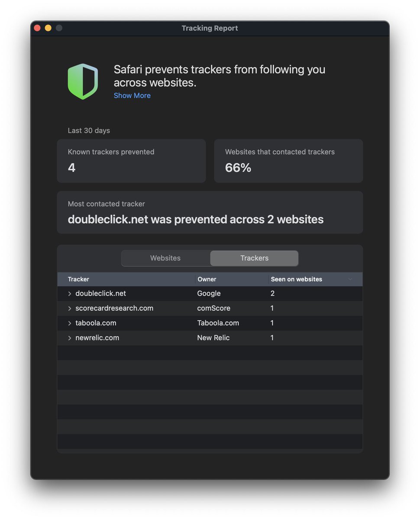Screen dimensions: 420x520
Task: Click the Known trackers prevented card
Action: (131, 161)
